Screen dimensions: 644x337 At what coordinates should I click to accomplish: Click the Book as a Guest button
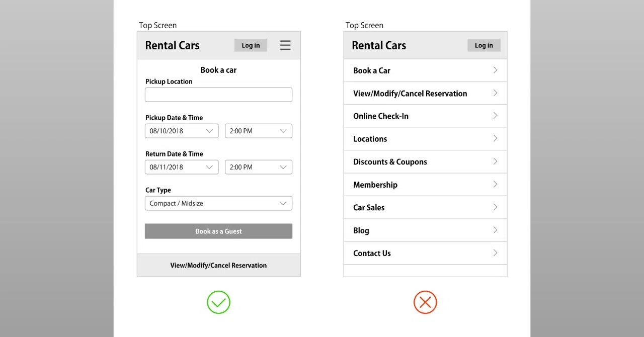[x=218, y=231]
